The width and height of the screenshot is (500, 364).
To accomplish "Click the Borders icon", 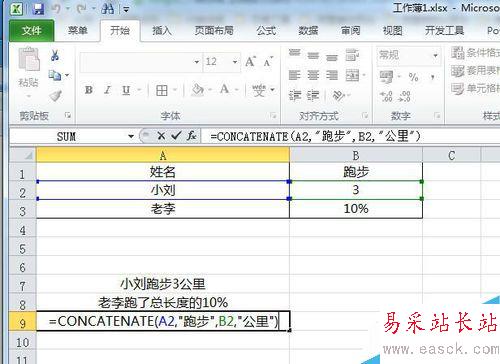I will (162, 90).
